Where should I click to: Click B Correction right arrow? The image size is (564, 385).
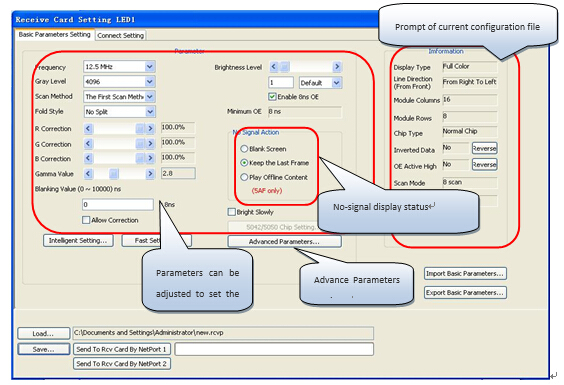(x=150, y=158)
